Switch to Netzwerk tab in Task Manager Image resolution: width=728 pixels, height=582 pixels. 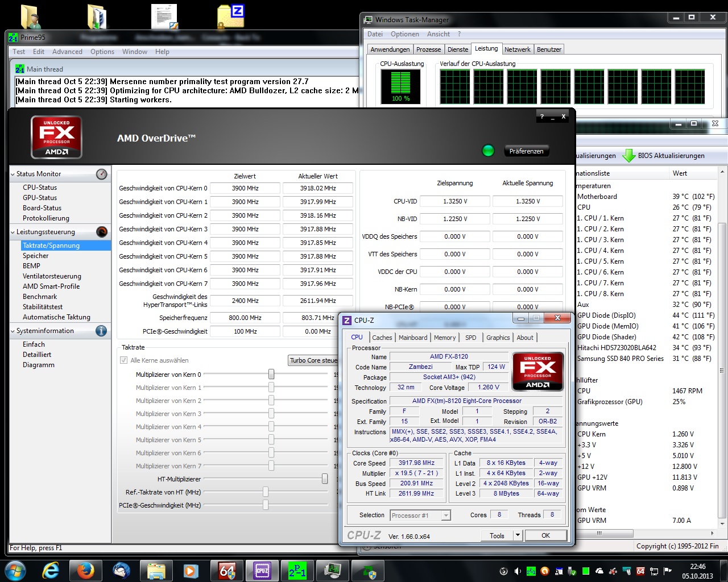pos(518,49)
